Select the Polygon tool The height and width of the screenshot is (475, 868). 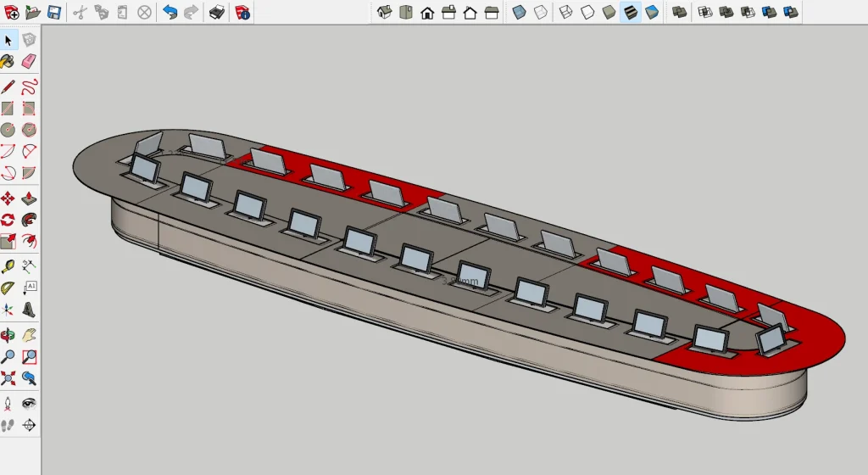[x=30, y=130]
